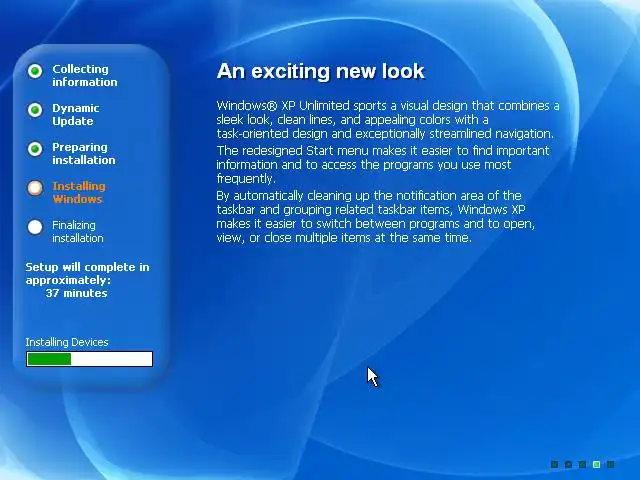640x480 pixels.
Task: Click the first slide indicator square at bottom right
Action: tap(554, 464)
